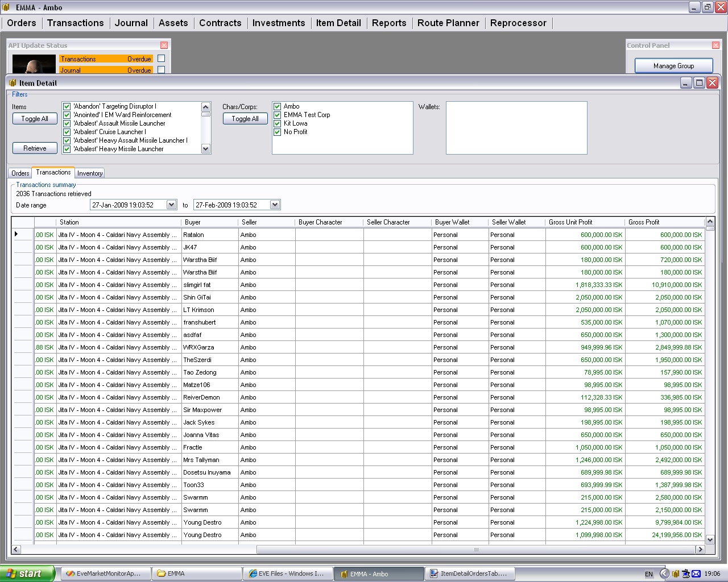Viewport: 728px width, 582px height.
Task: Open the start date dropdown
Action: point(171,205)
